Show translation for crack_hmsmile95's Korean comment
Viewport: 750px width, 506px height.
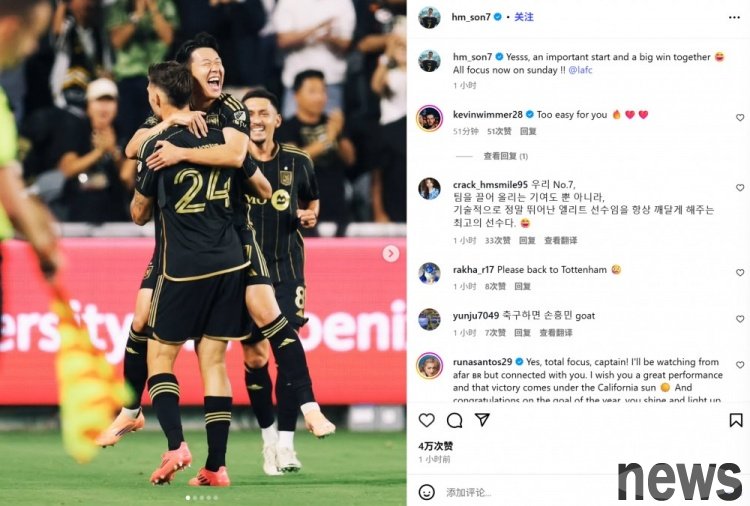pyautogui.click(x=560, y=240)
